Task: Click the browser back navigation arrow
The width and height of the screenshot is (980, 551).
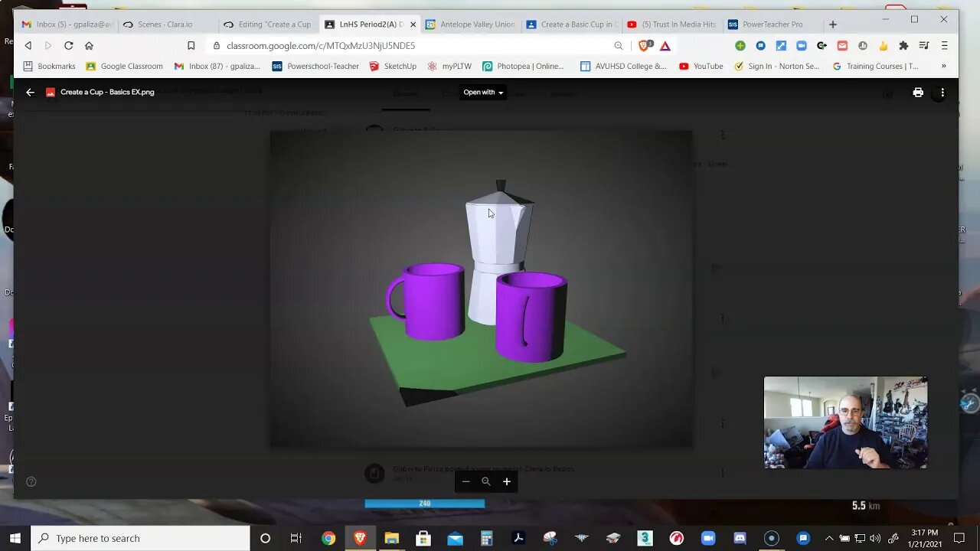Action: [28, 46]
